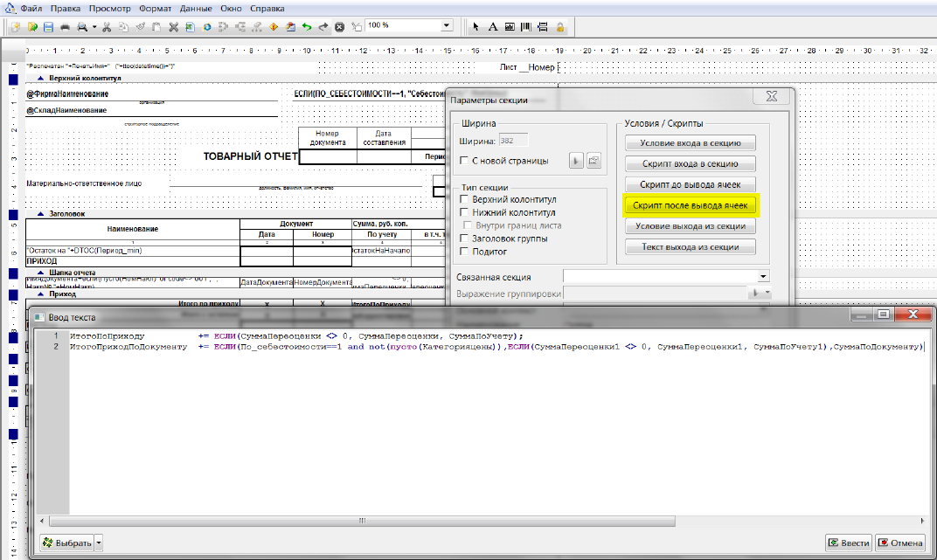Click the format painter brush icon
This screenshot has width=937, height=560.
point(141,27)
